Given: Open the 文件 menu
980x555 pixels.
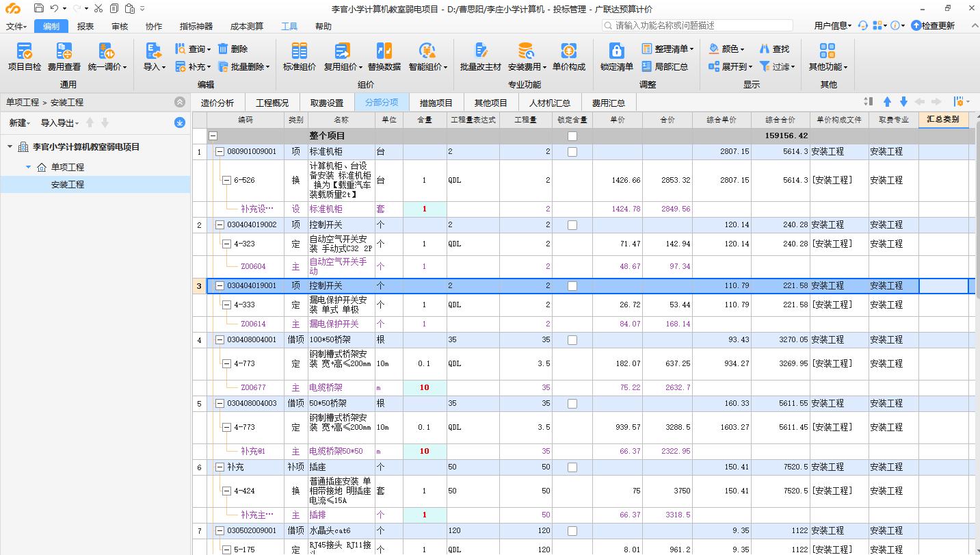Looking at the screenshot, I should (x=16, y=26).
